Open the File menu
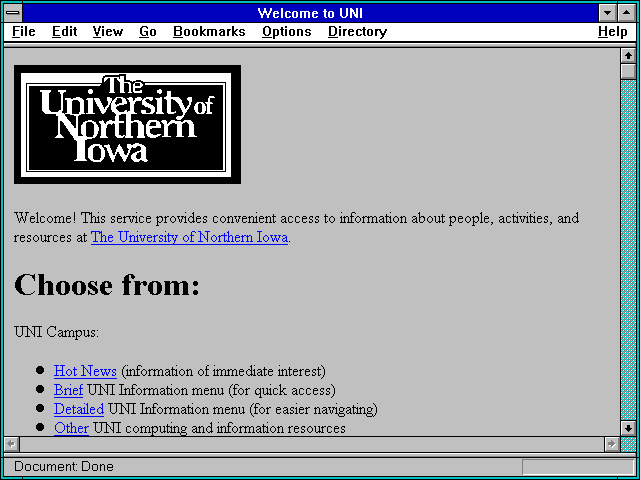640x480 pixels. pyautogui.click(x=24, y=32)
